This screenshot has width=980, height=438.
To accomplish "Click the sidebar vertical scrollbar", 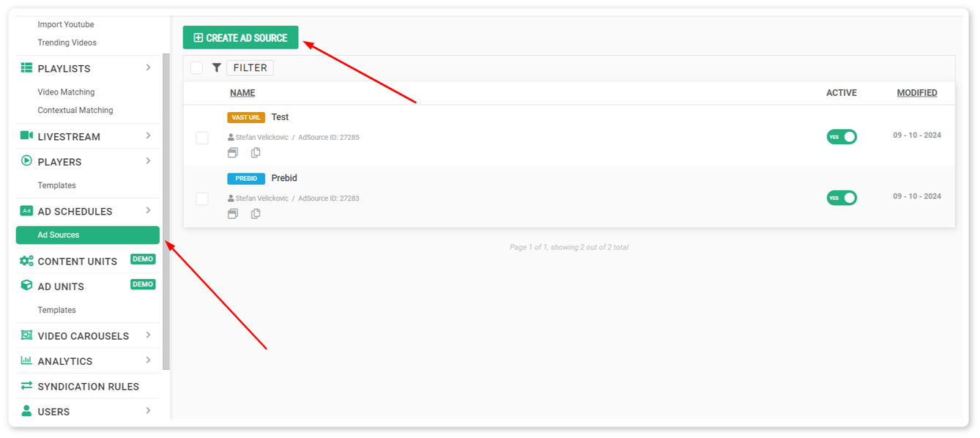I will click(x=166, y=211).
